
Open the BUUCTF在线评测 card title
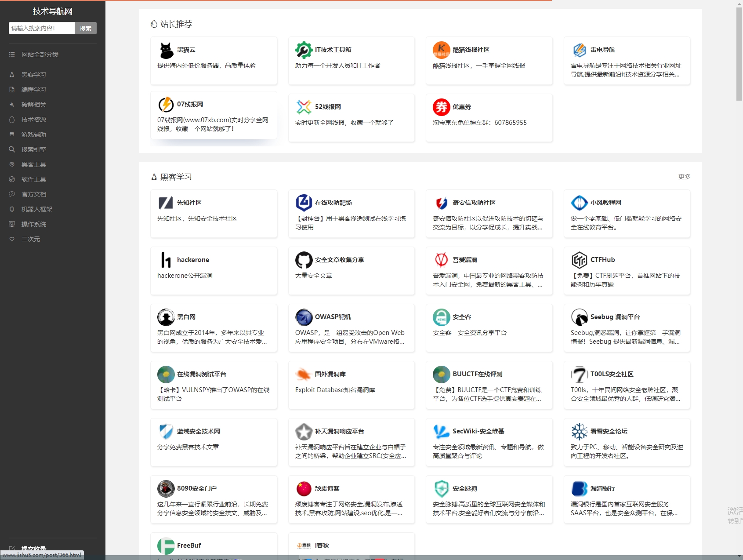(x=478, y=375)
